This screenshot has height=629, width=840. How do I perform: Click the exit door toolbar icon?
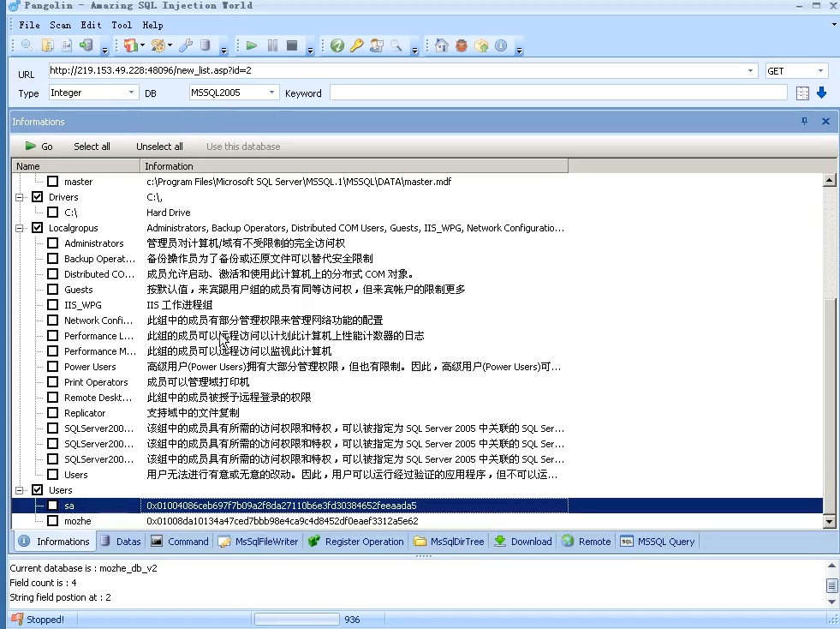[86, 45]
